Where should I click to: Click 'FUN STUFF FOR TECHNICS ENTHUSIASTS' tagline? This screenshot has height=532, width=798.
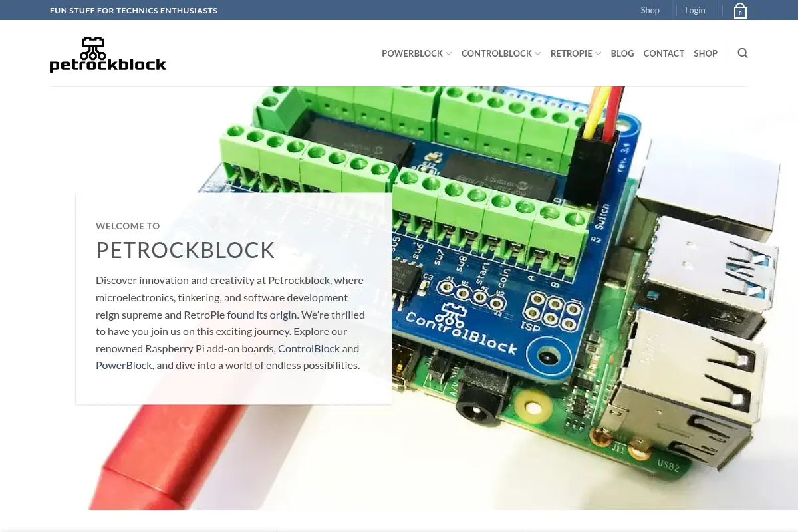pos(134,11)
